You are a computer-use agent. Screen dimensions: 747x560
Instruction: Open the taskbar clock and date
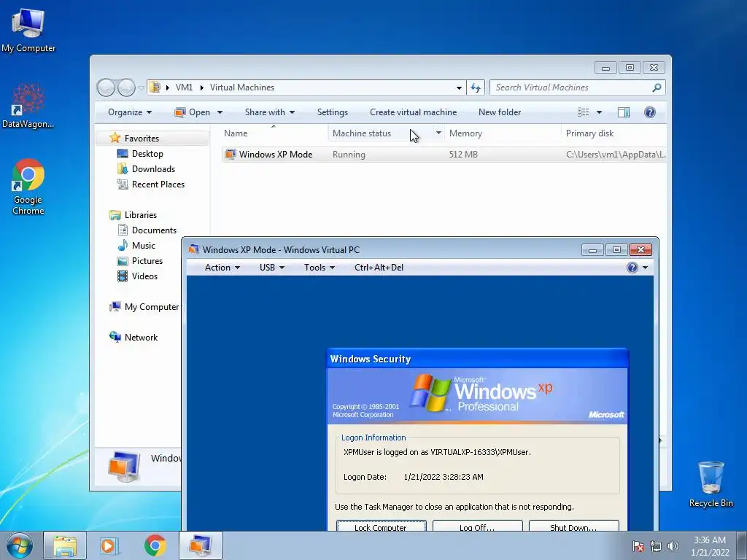coord(710,546)
